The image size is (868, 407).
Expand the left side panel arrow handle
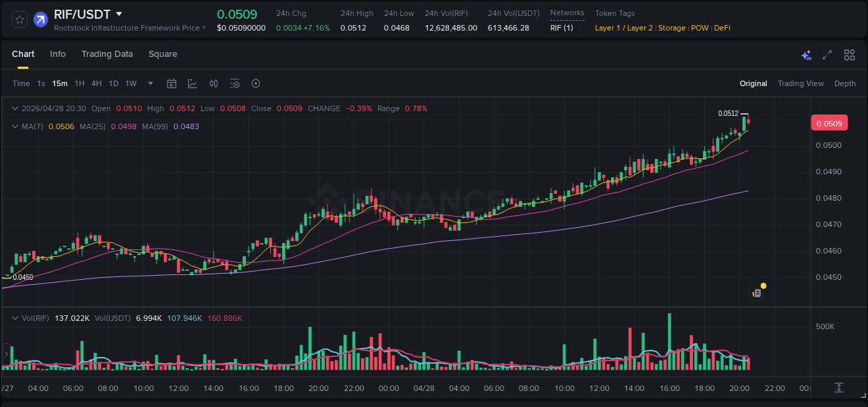[5, 356]
